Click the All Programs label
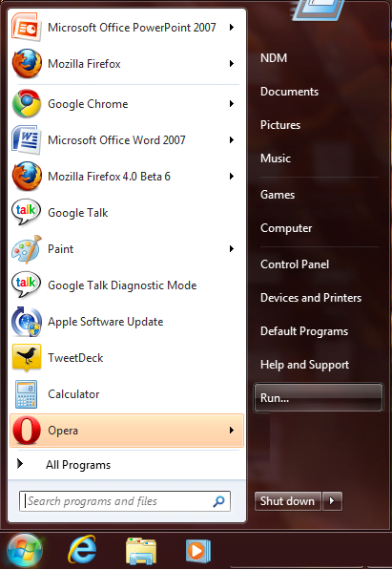392x570 pixels. (78, 465)
